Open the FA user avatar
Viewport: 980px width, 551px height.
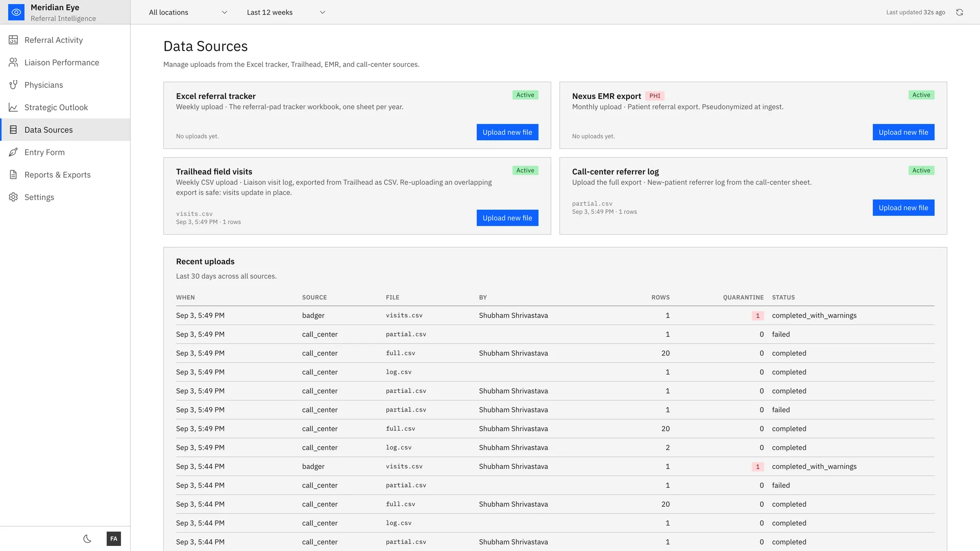coord(114,539)
